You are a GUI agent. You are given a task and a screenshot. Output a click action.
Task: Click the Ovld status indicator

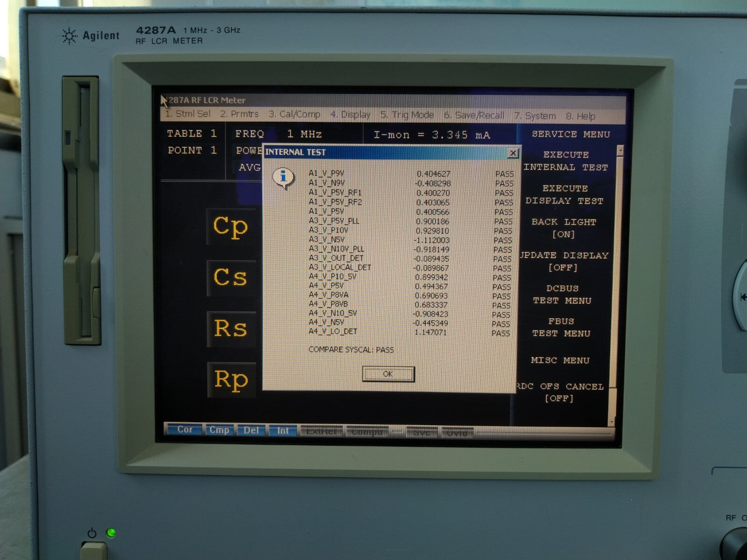click(457, 434)
